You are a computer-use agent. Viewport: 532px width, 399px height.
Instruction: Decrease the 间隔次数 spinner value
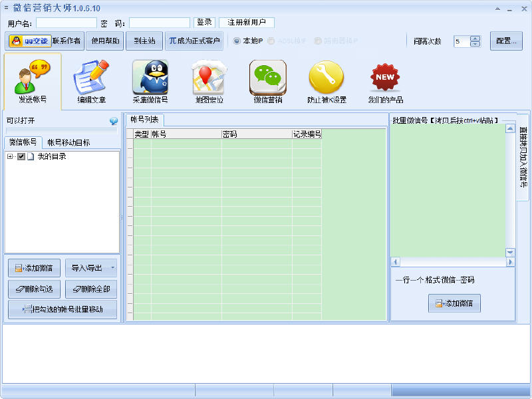tap(475, 44)
